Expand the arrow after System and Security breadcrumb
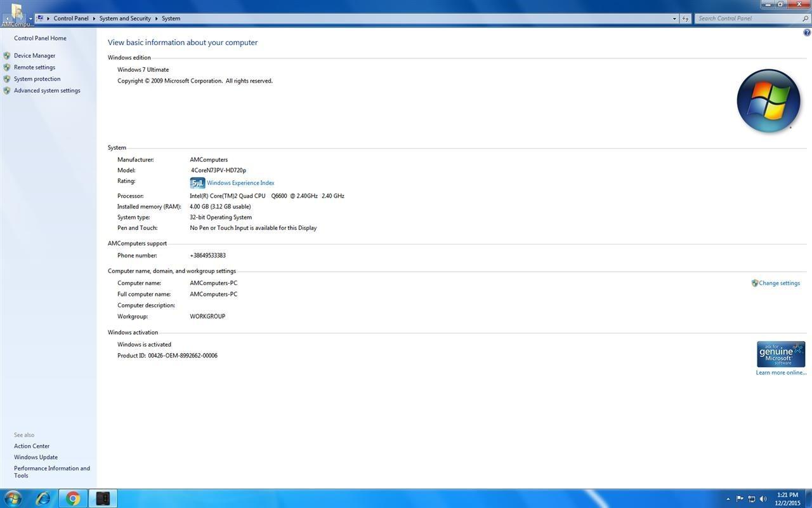Image resolution: width=812 pixels, height=508 pixels. pos(156,18)
